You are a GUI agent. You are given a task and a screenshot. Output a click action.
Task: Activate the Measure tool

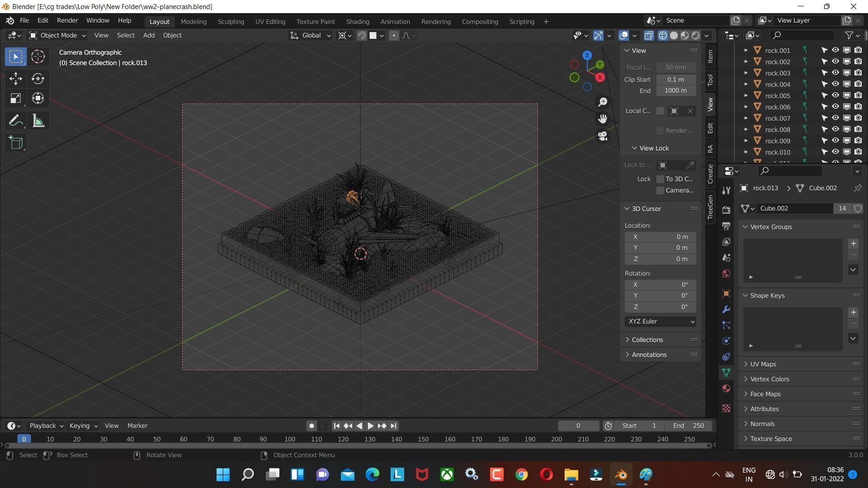point(38,121)
